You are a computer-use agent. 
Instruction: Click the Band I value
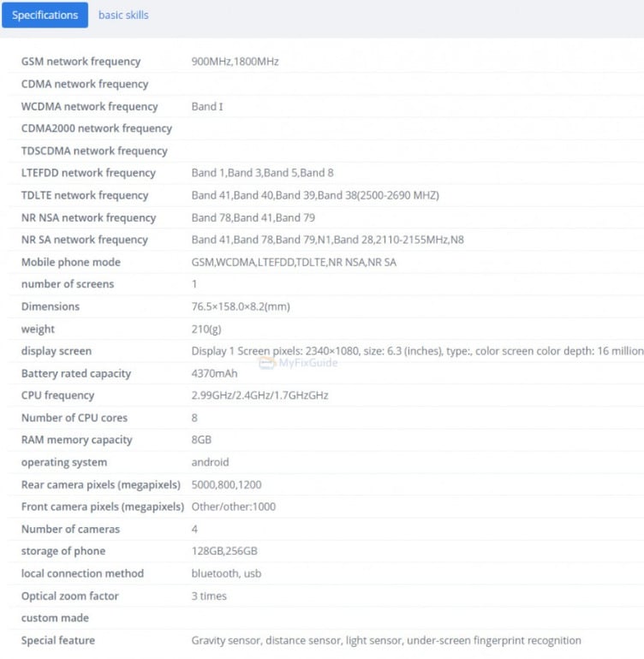(x=207, y=106)
